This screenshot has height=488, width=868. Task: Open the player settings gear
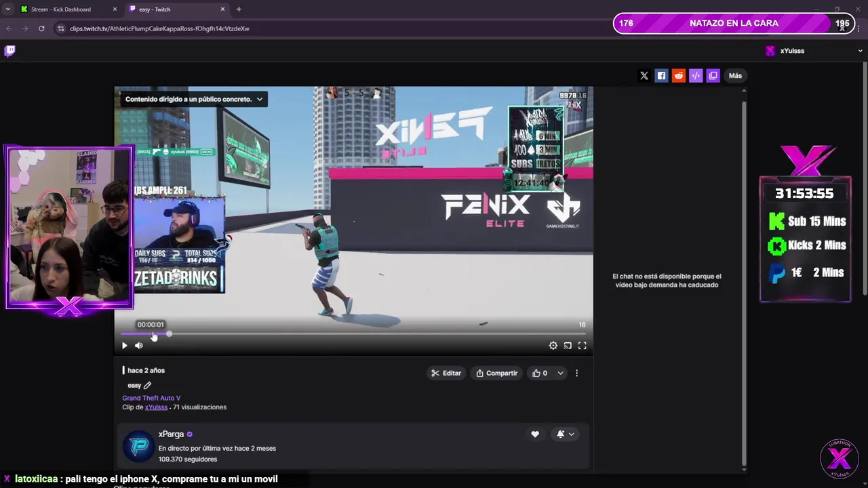[553, 346]
